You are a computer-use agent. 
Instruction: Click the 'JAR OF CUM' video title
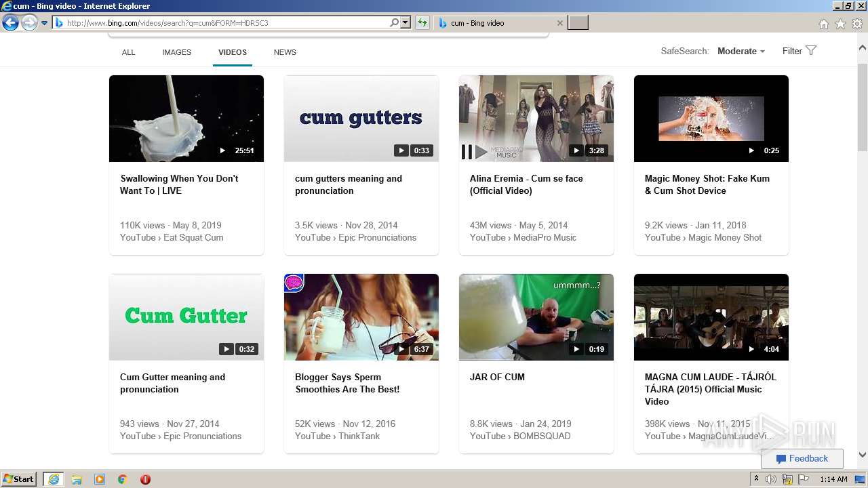(x=497, y=377)
